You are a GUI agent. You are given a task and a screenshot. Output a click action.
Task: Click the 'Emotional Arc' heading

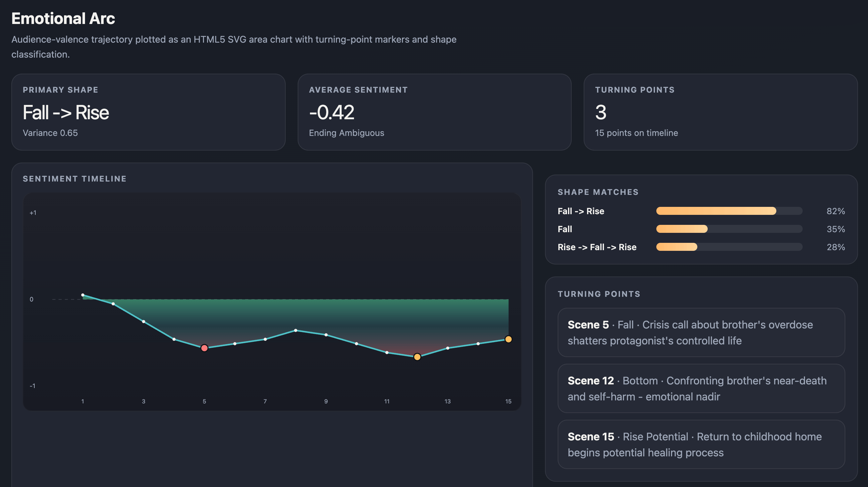(x=63, y=19)
